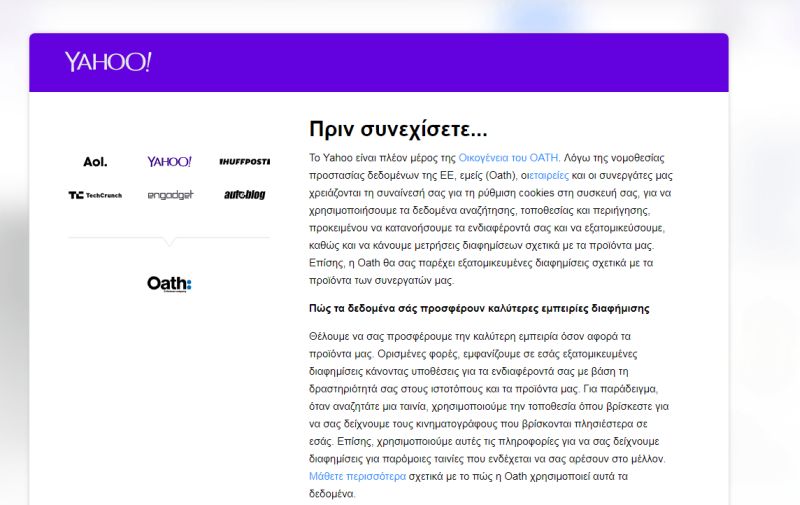800x505 pixels.
Task: Click the heading Πριν συνεχίσετε...
Action: point(398,129)
